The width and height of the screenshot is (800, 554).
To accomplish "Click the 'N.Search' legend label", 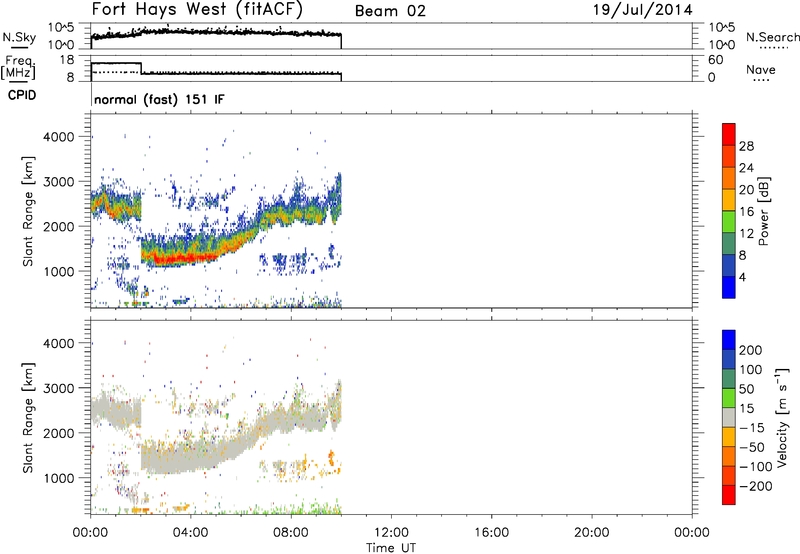I will click(772, 37).
